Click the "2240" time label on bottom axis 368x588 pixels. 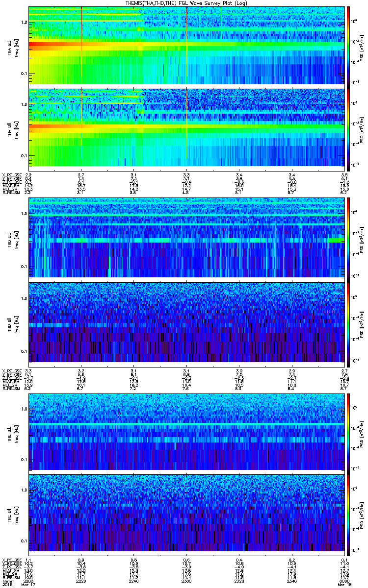coord(133,581)
